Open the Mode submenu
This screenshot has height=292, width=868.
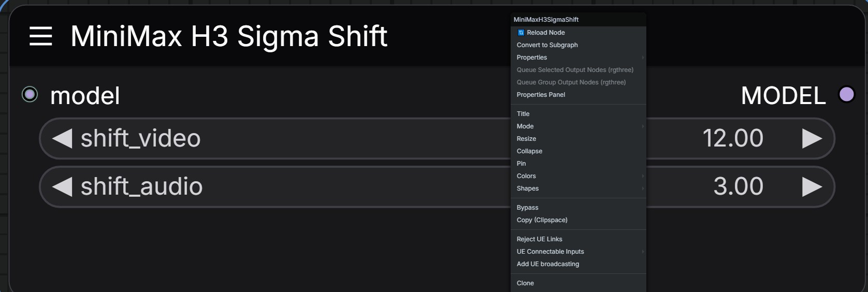[578, 126]
